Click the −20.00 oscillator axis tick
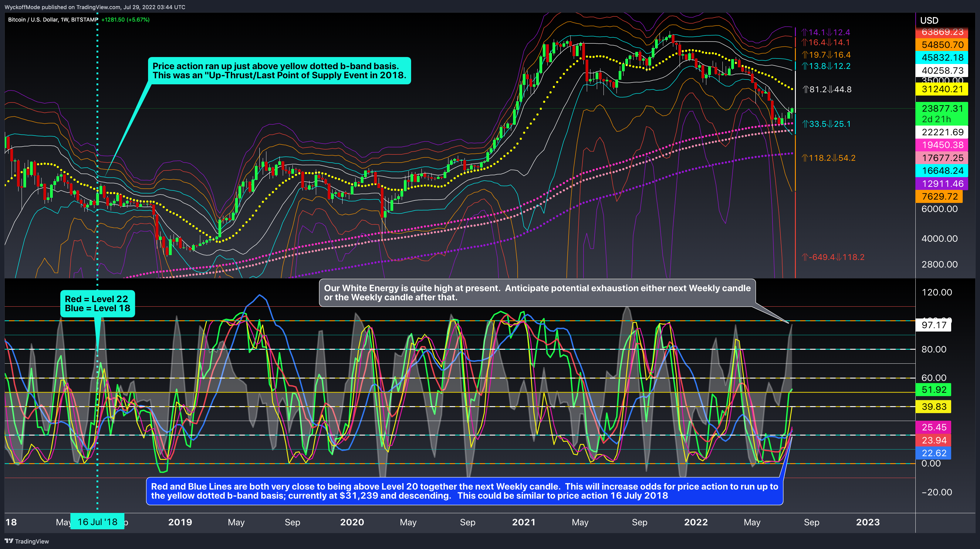 [x=937, y=492]
